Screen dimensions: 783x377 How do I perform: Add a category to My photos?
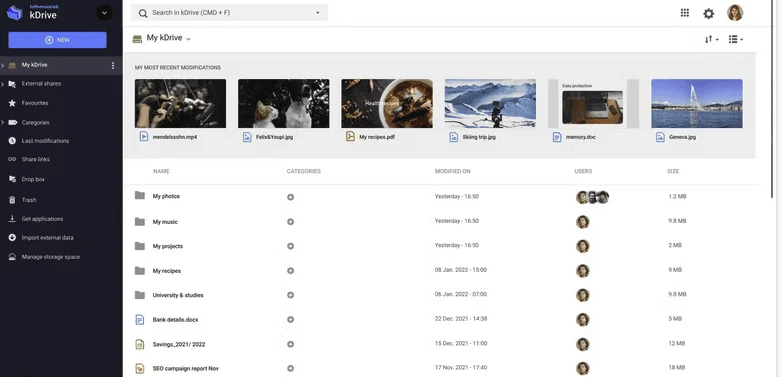click(x=291, y=197)
